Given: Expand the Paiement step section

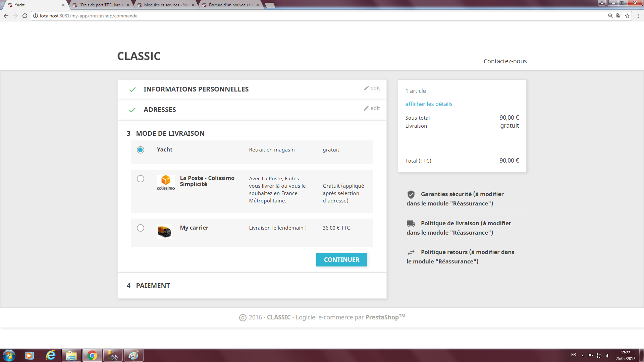Looking at the screenshot, I should 153,286.
